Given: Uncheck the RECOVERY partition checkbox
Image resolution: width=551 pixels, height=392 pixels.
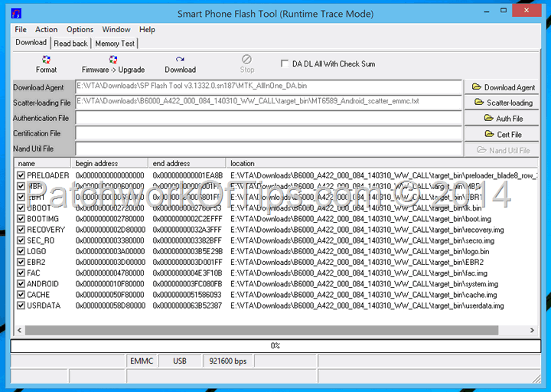Looking at the screenshot, I should click(21, 230).
